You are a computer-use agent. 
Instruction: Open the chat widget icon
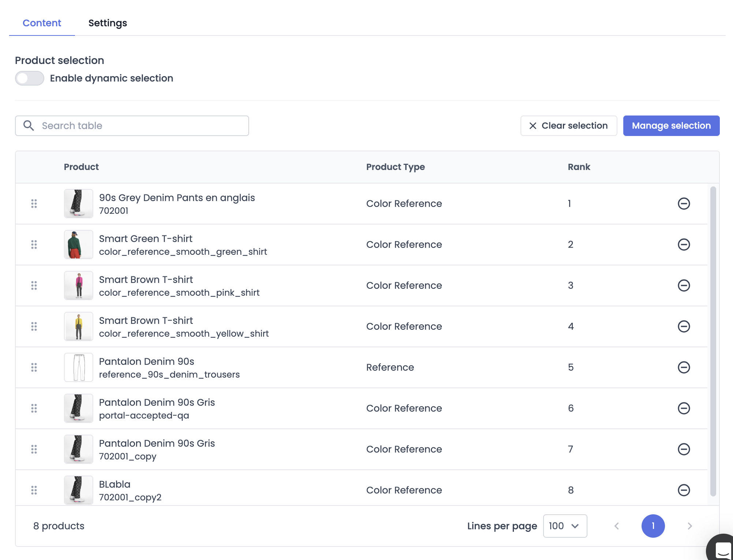point(722,549)
